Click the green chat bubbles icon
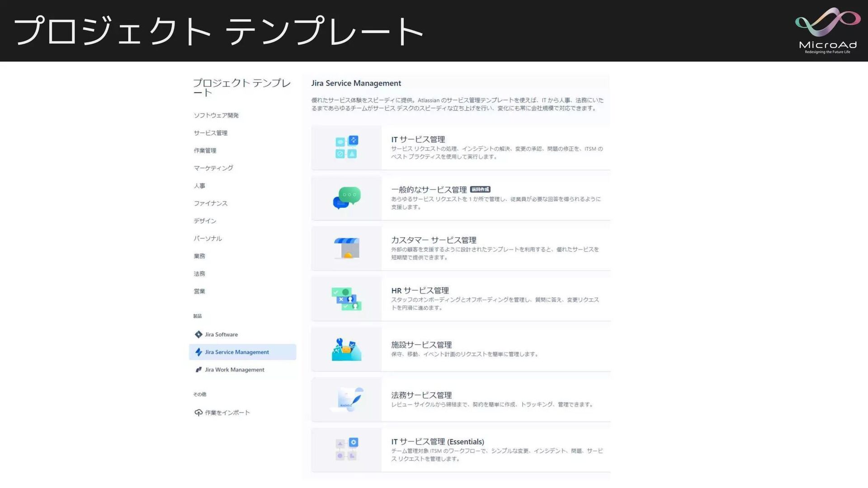 coord(346,198)
